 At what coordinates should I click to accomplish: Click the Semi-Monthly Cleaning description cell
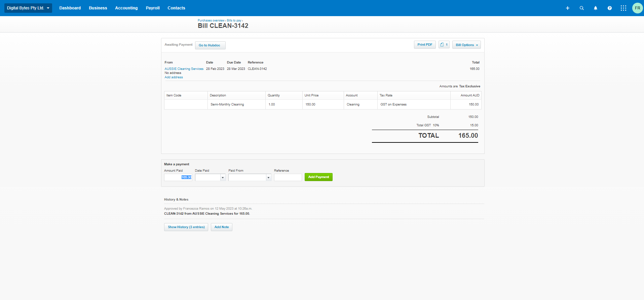236,104
